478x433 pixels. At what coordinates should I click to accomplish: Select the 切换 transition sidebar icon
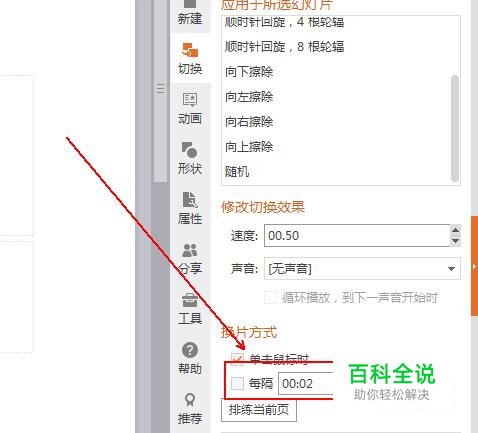[190, 58]
